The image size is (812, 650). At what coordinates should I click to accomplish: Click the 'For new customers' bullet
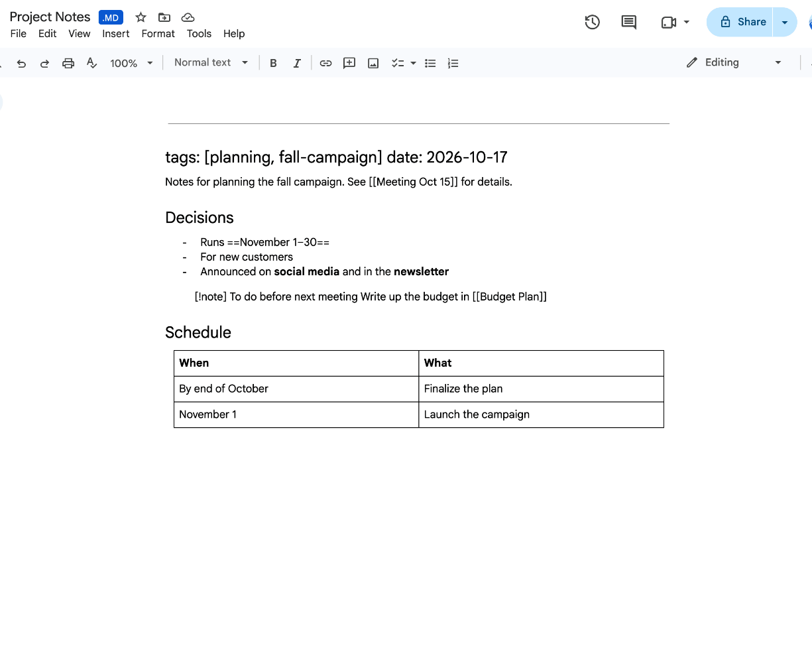[247, 257]
